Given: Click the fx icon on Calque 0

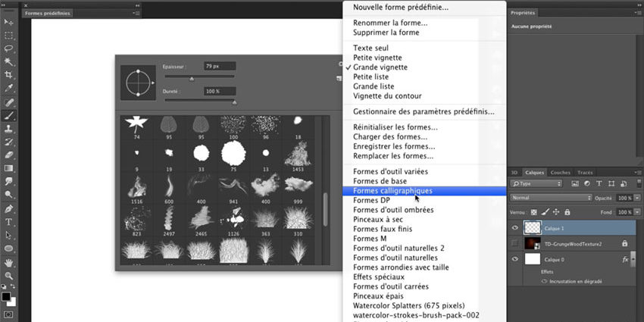Looking at the screenshot, I should point(625,259).
